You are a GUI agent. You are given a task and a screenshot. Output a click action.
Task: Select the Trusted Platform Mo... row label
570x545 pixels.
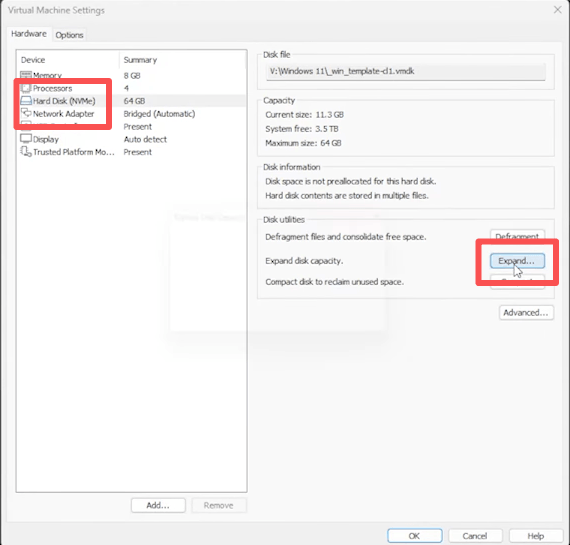tap(74, 152)
